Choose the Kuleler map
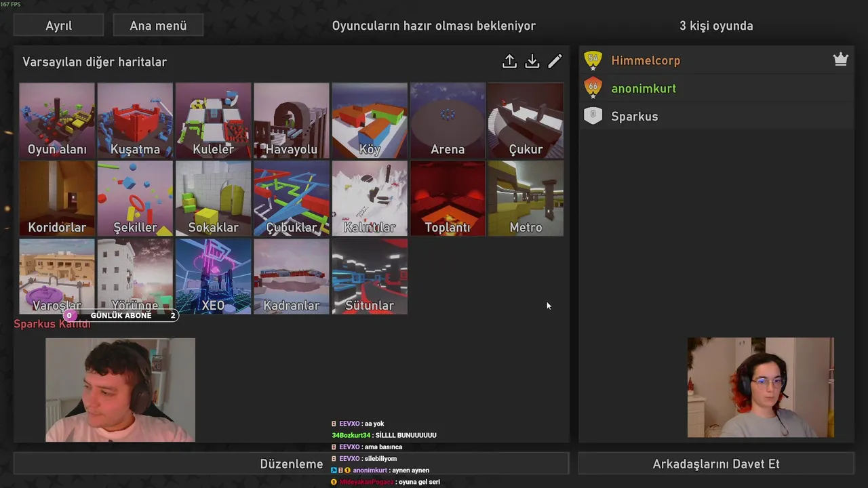 click(213, 121)
